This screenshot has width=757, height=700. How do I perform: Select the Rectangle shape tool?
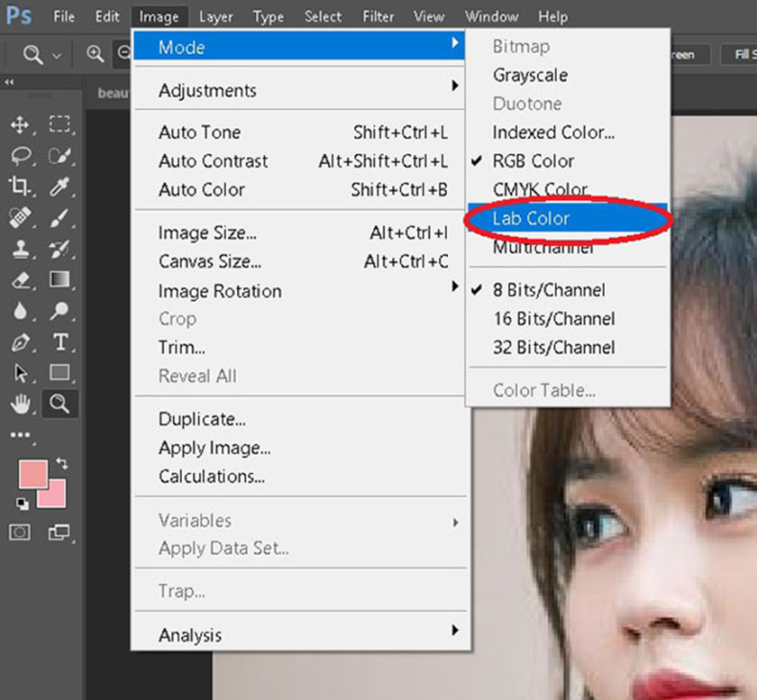(x=59, y=373)
